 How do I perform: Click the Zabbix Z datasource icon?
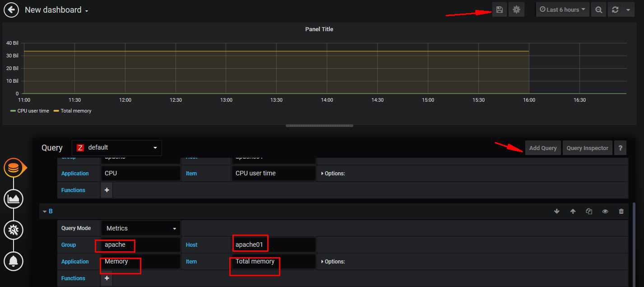[x=80, y=148]
